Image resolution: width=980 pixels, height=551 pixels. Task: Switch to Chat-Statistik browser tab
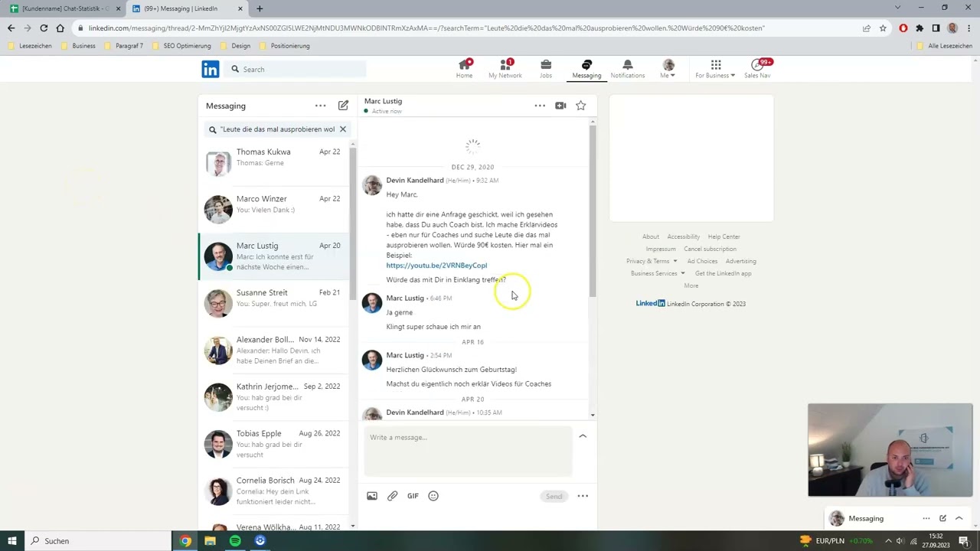(66, 8)
